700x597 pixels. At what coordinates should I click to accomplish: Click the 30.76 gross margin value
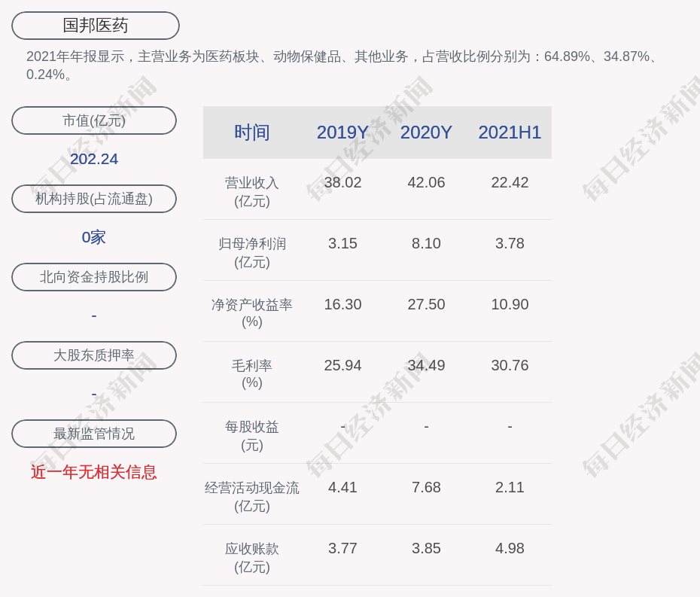coord(510,365)
